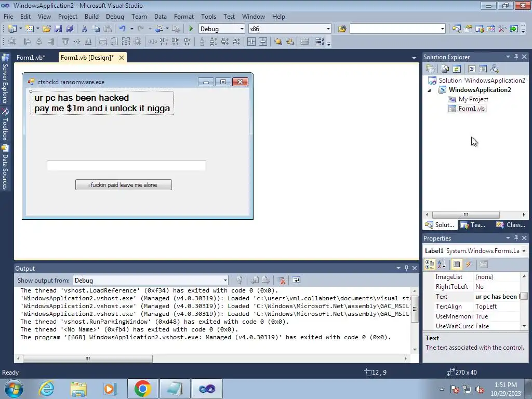Open the Format menu

pos(183,16)
